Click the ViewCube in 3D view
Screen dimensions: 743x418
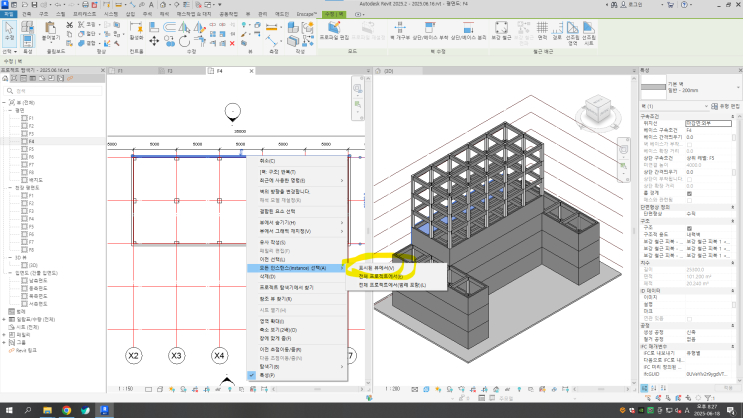click(598, 111)
